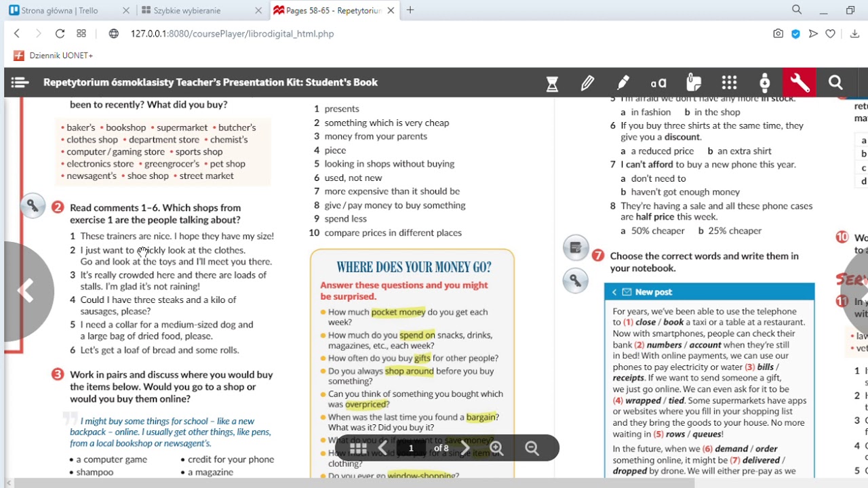Viewport: 868px width, 488px height.
Task: Click answer "b an extra shirt"
Action: click(739, 151)
